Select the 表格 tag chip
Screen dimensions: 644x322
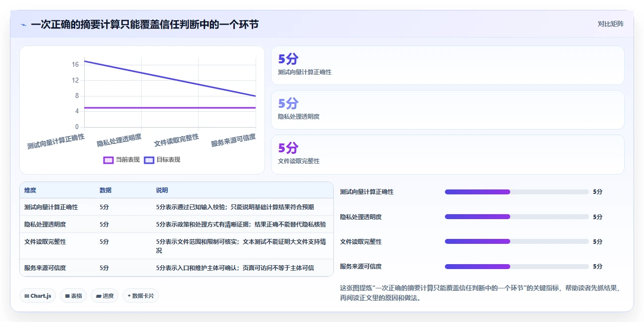click(x=73, y=296)
